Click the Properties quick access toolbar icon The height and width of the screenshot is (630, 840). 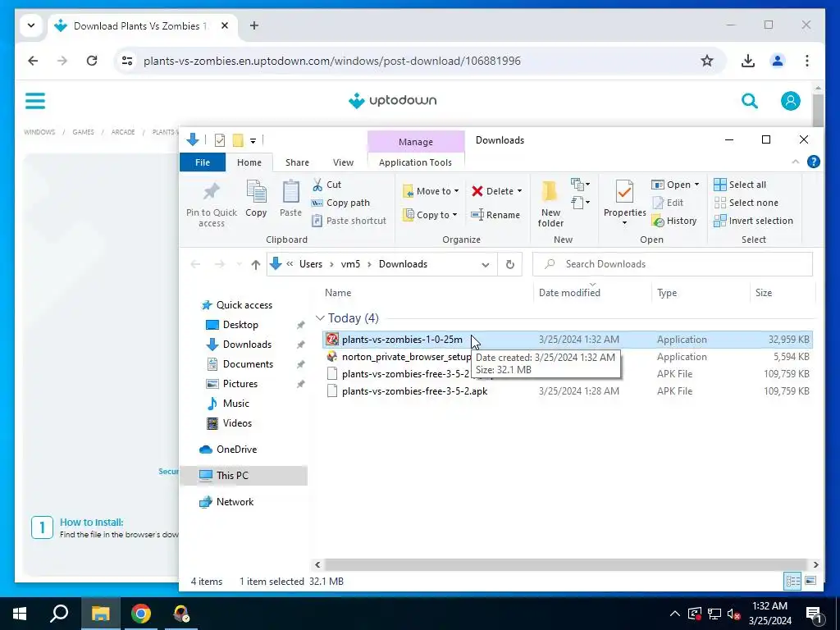click(220, 140)
